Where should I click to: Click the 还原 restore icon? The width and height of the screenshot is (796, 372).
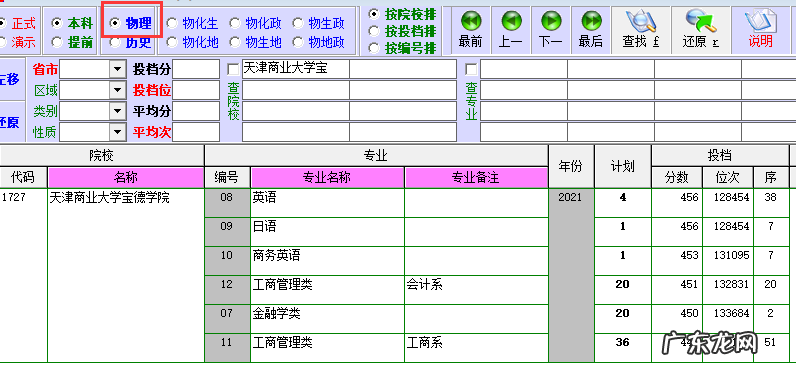click(701, 30)
